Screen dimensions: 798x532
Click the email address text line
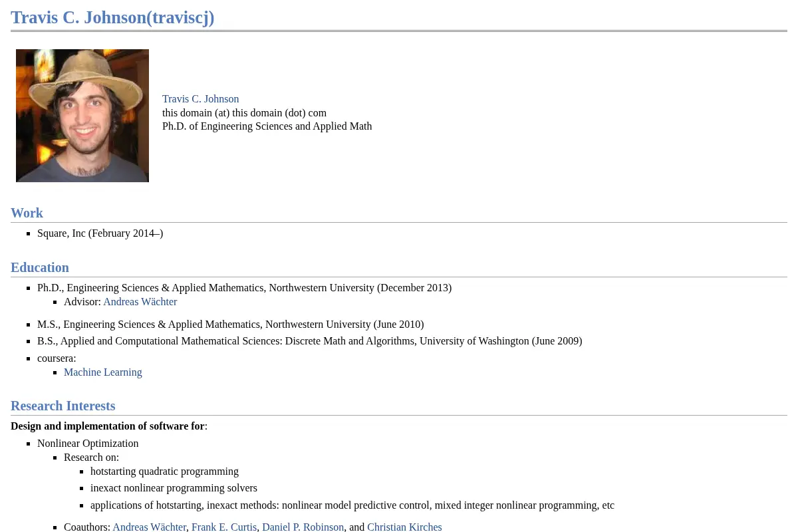pos(244,113)
